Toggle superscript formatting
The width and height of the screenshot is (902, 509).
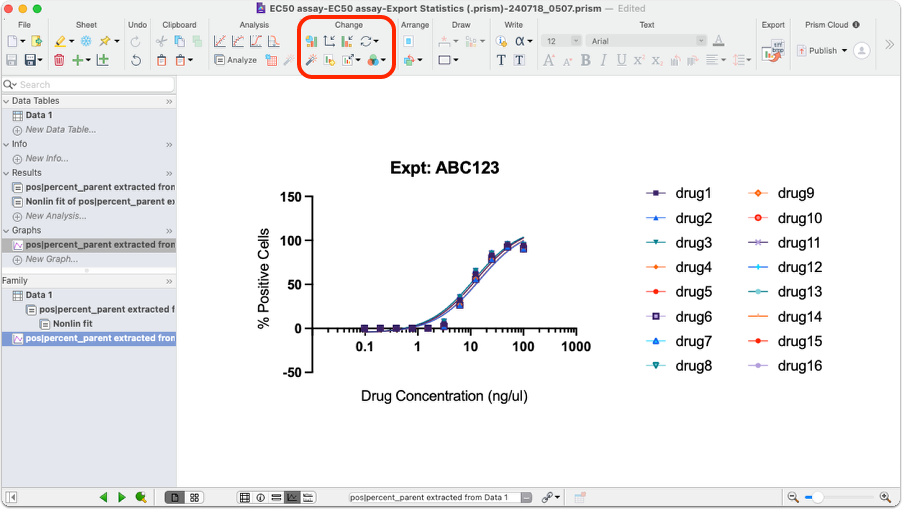(639, 60)
